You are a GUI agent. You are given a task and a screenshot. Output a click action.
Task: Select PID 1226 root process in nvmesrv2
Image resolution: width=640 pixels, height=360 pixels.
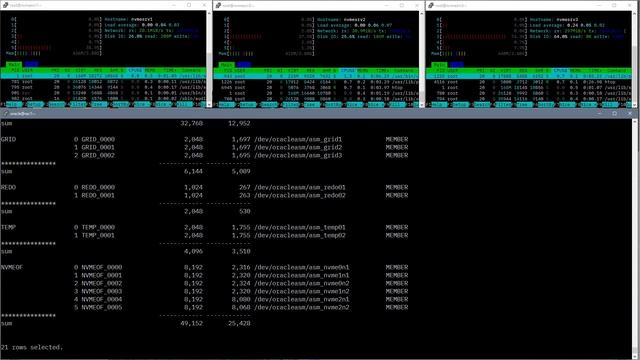[316, 82]
